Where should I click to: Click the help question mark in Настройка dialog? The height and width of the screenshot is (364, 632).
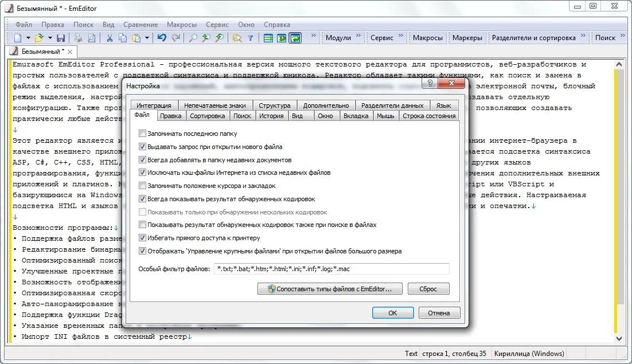pyautogui.click(x=430, y=83)
